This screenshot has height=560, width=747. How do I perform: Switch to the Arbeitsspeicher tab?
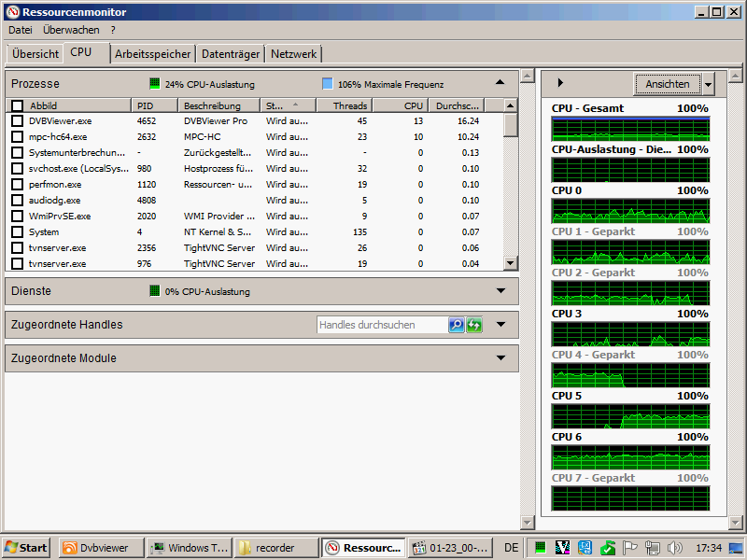click(x=152, y=54)
